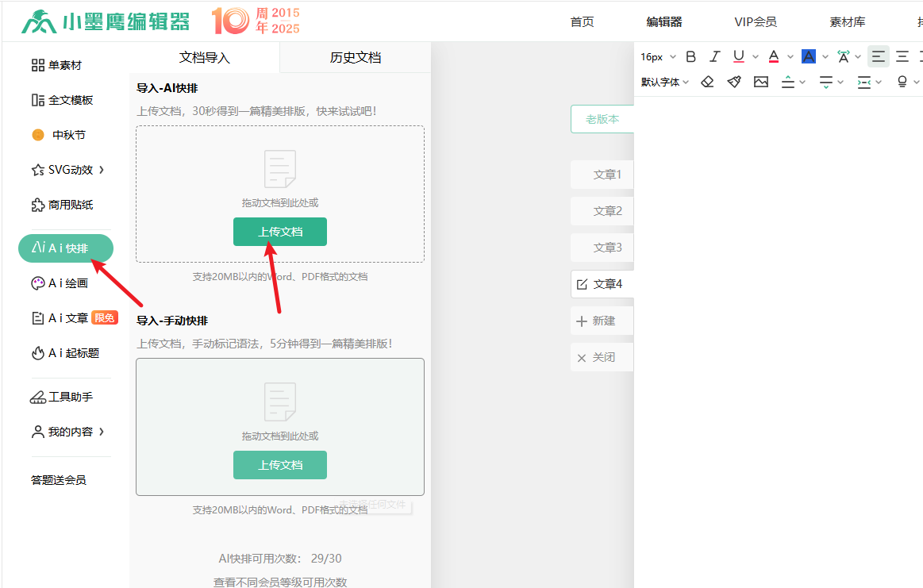Click the underline U icon
Image resolution: width=923 pixels, height=588 pixels.
(739, 56)
